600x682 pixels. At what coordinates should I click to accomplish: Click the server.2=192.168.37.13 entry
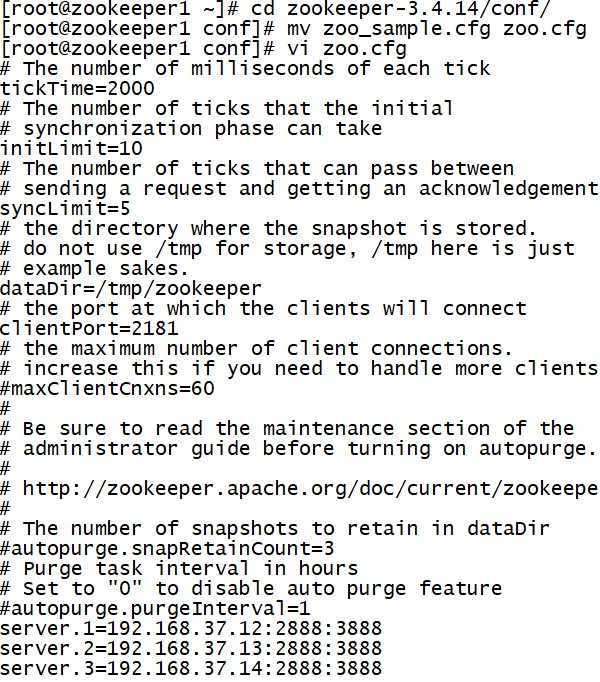click(x=191, y=649)
